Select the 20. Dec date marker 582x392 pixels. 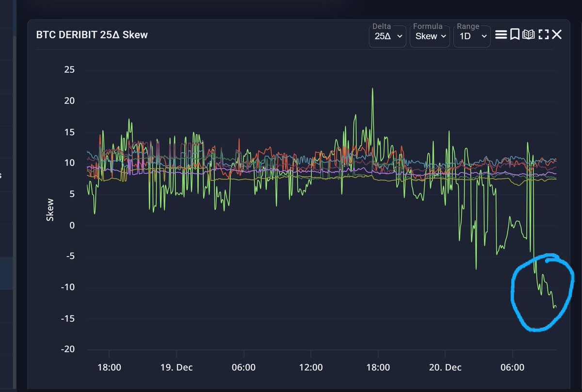coord(445,367)
